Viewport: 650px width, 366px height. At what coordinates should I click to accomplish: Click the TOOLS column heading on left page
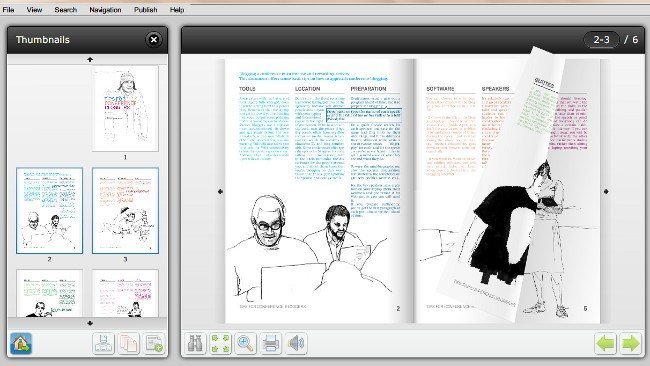click(247, 89)
